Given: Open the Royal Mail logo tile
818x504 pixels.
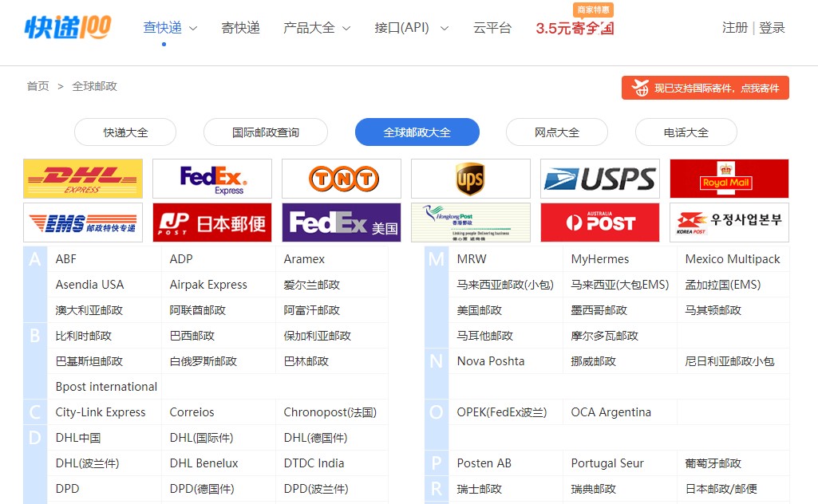Looking at the screenshot, I should (x=729, y=179).
